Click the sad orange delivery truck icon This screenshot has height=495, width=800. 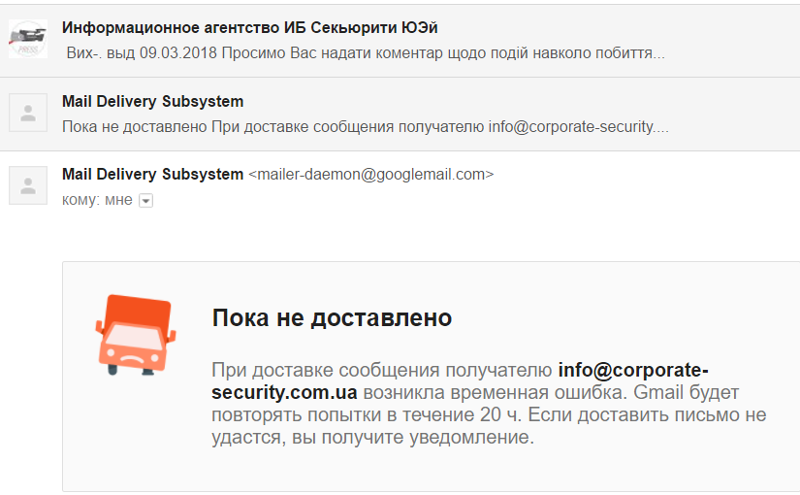[136, 335]
